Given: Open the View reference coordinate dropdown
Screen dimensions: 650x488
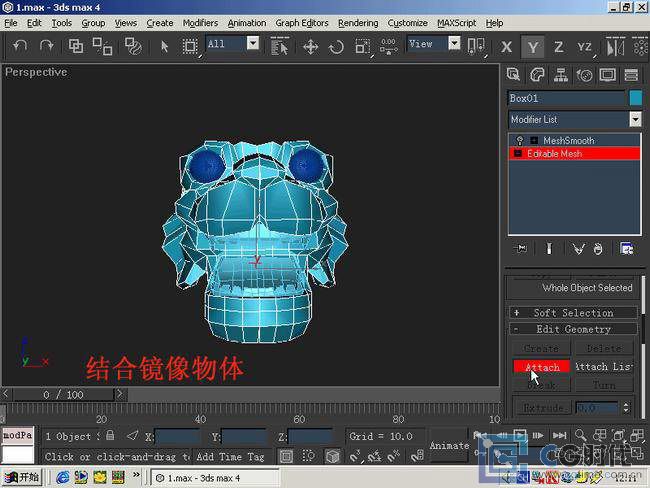Looking at the screenshot, I should coord(454,43).
